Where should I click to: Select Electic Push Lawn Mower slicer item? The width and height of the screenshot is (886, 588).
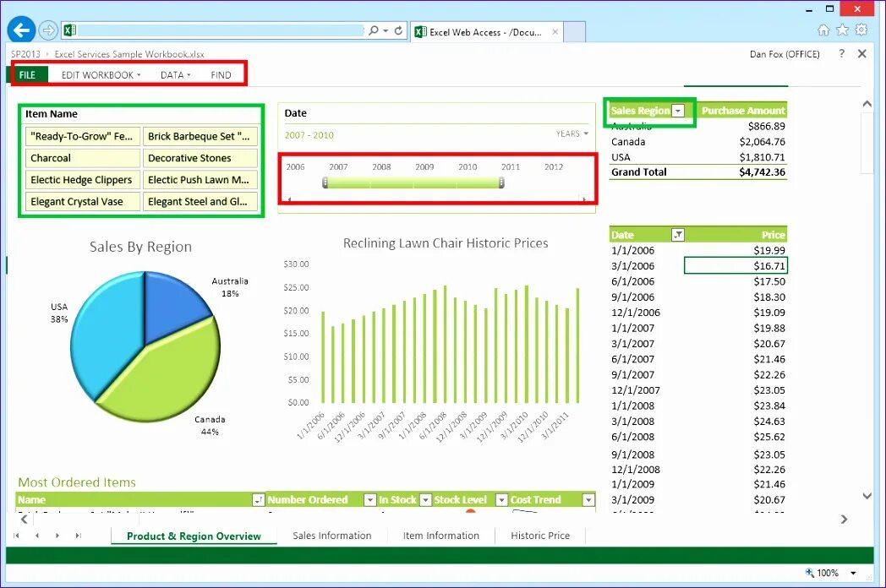[x=200, y=180]
